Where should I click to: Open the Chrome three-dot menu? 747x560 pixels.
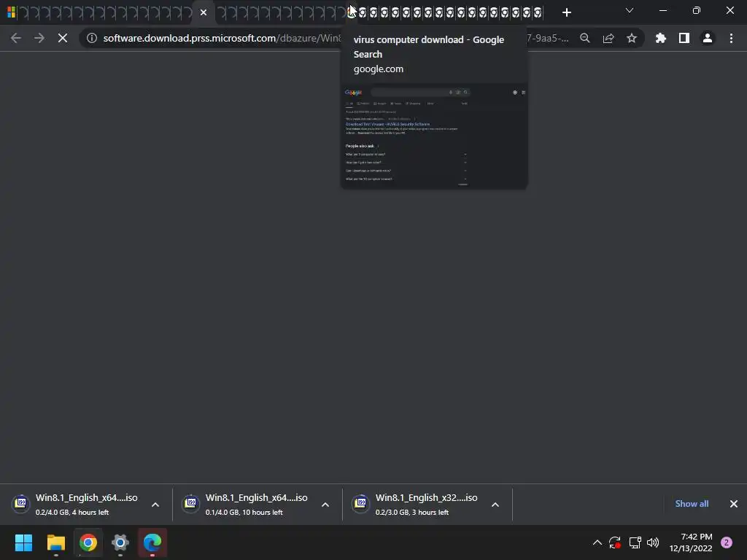731,38
